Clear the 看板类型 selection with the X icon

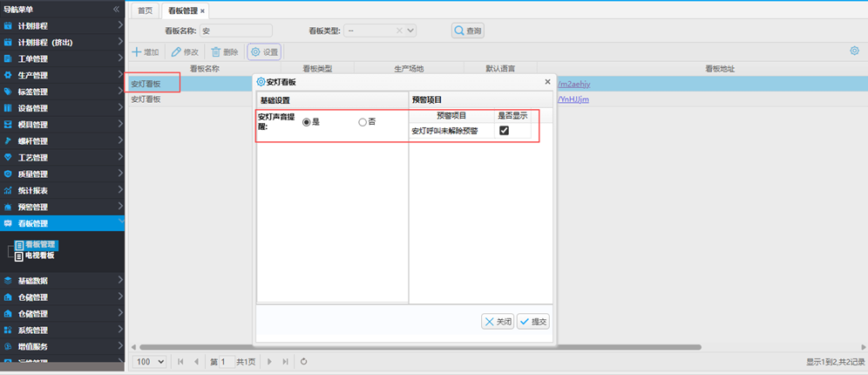399,31
